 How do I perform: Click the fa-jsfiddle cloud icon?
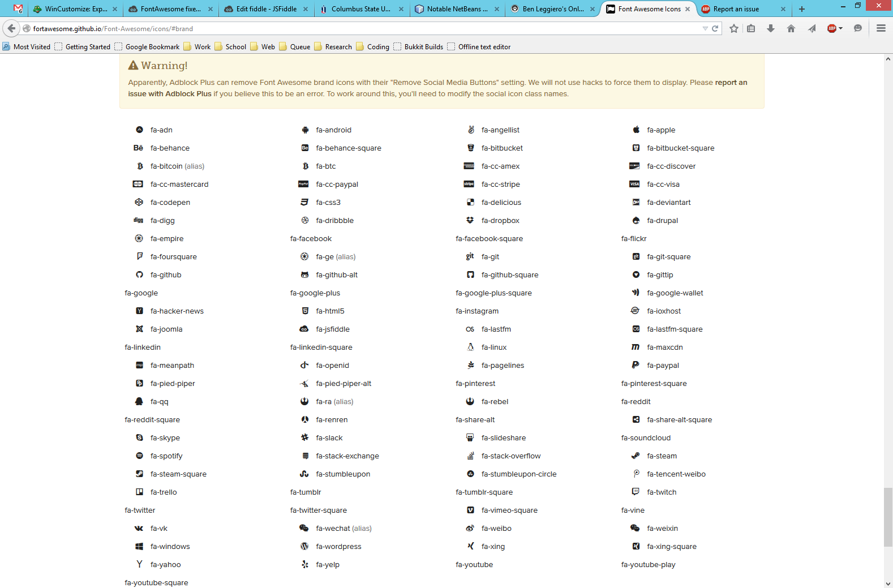[304, 329]
